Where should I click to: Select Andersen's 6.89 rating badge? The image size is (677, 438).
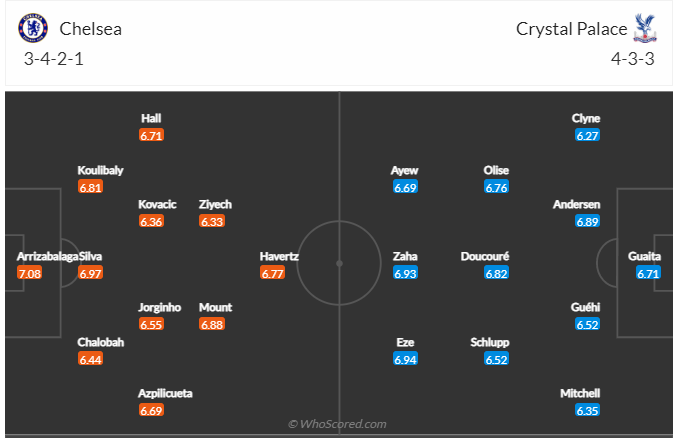coord(587,221)
